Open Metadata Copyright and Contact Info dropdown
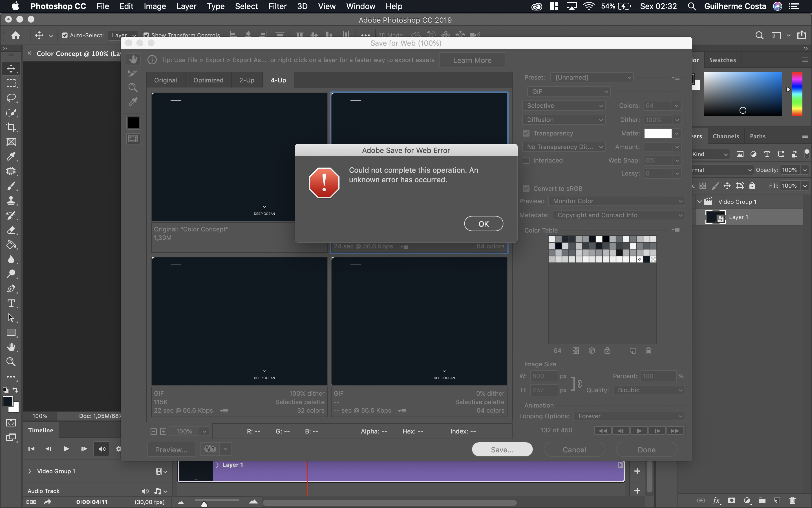This screenshot has height=508, width=812. coord(618,215)
